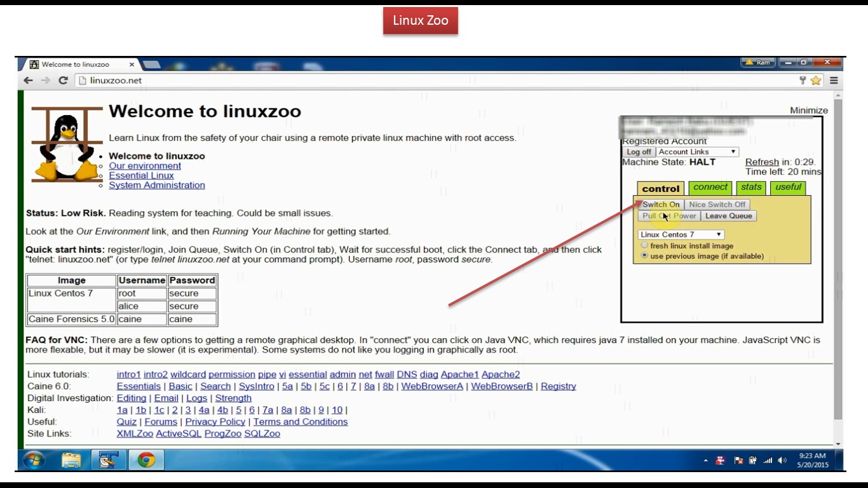The height and width of the screenshot is (488, 868).
Task: Click the volume speaker tray icon
Action: (x=782, y=460)
